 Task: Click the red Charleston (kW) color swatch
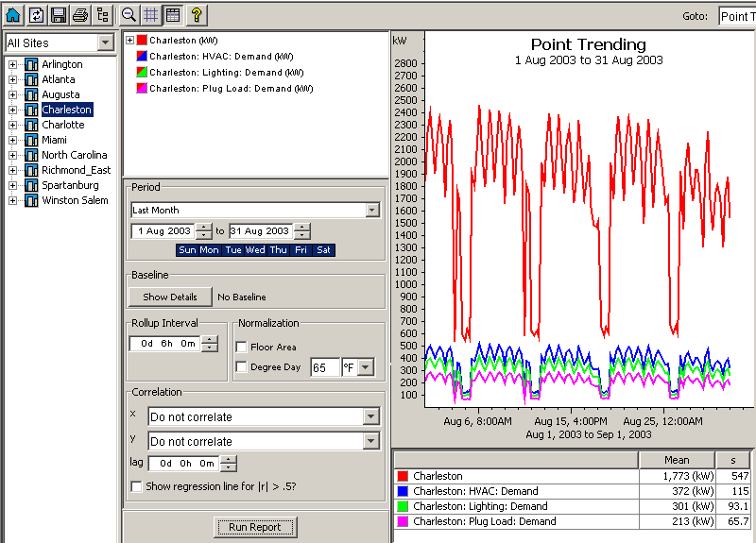[143, 41]
